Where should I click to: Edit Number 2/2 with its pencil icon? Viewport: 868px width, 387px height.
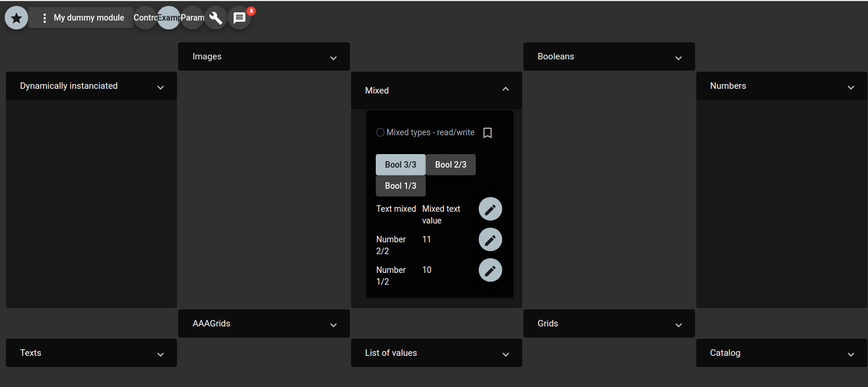pyautogui.click(x=490, y=239)
